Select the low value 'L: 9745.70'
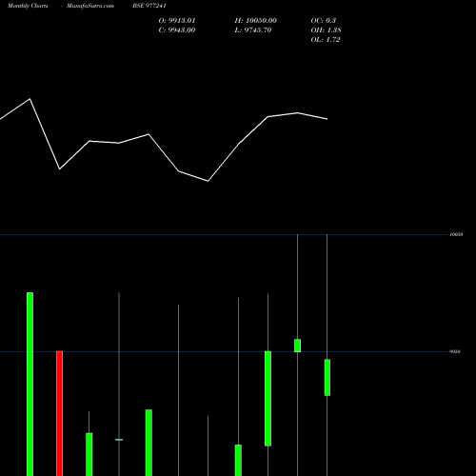This screenshot has width=476, height=476. click(x=253, y=30)
